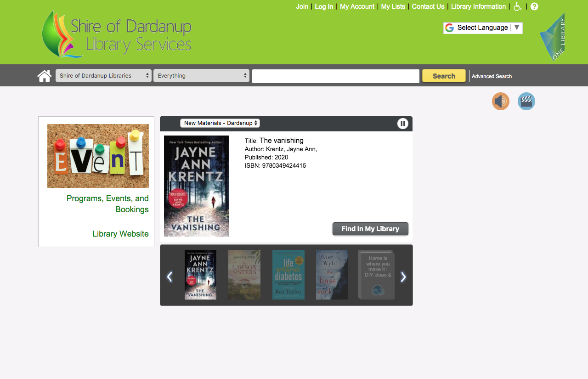Click the author text Krentz, Jayne Ann
Screen dimensions: 588x379
pos(291,149)
